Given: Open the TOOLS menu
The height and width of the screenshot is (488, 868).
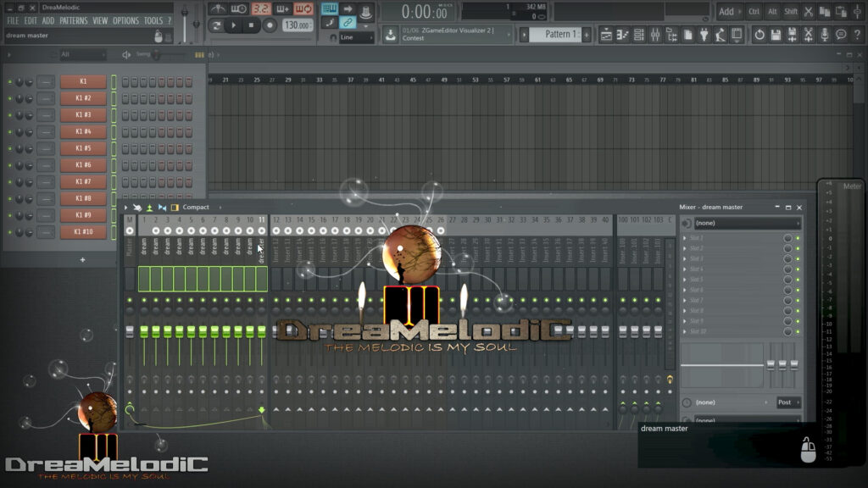Looking at the screenshot, I should 153,21.
